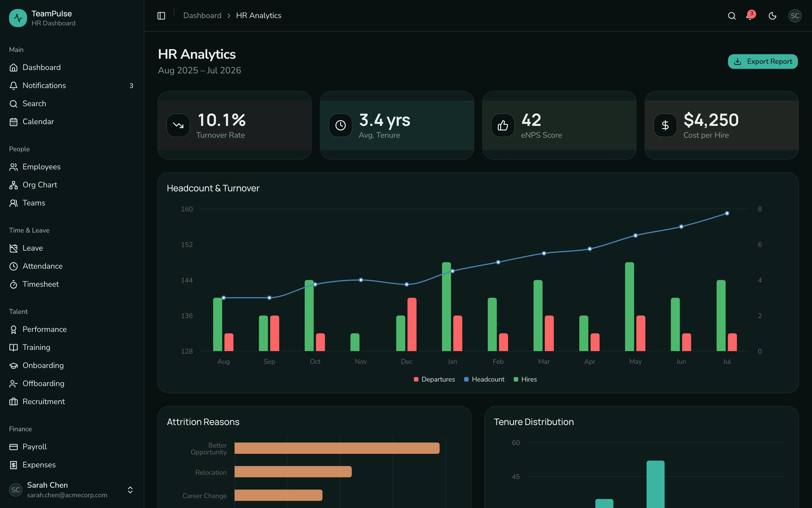Click the Calendar icon in sidebar
812x508 pixels.
click(x=14, y=122)
